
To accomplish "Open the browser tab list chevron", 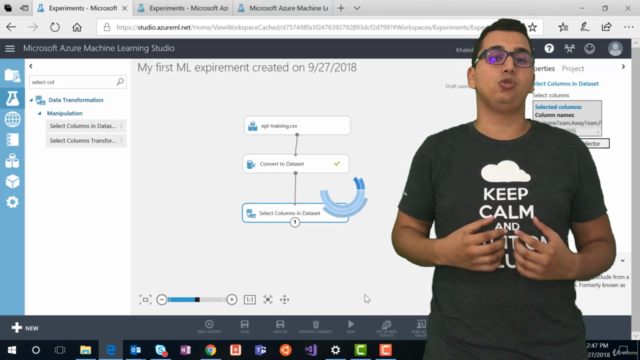I will point(357,8).
